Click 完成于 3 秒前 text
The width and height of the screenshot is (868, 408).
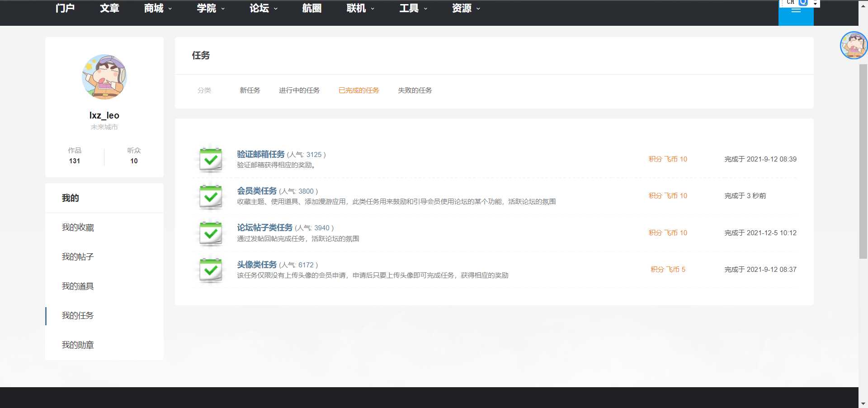[745, 196]
